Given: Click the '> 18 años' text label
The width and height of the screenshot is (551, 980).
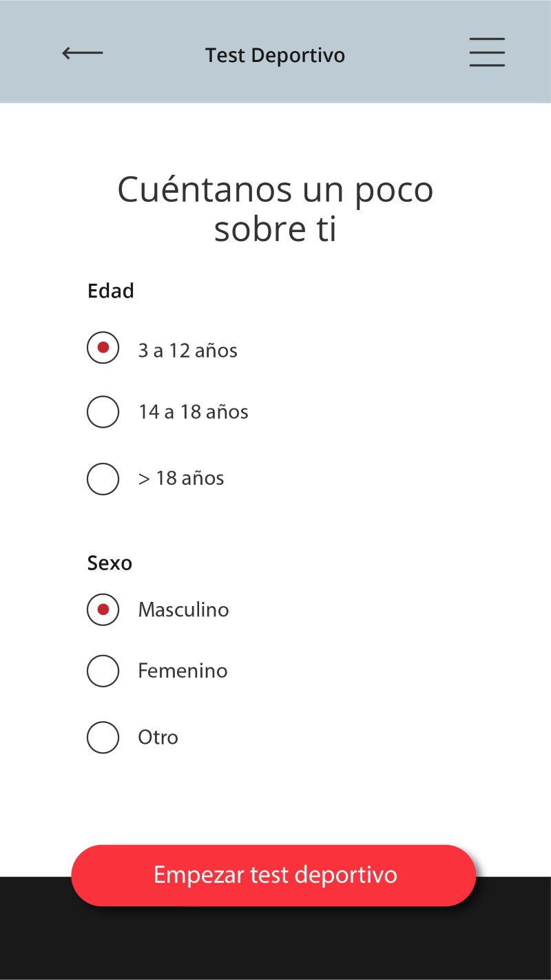Looking at the screenshot, I should click(181, 478).
